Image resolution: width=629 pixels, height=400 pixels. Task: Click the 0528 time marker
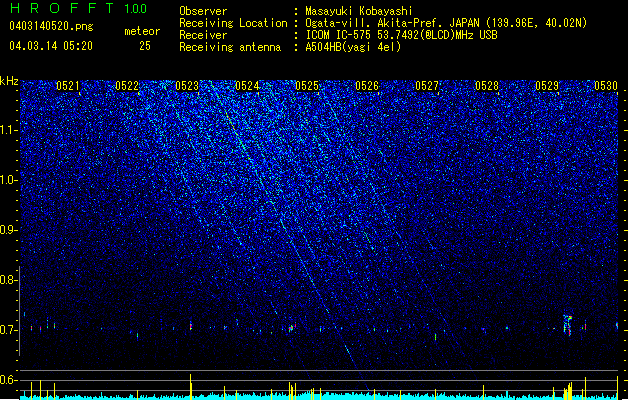(x=487, y=86)
